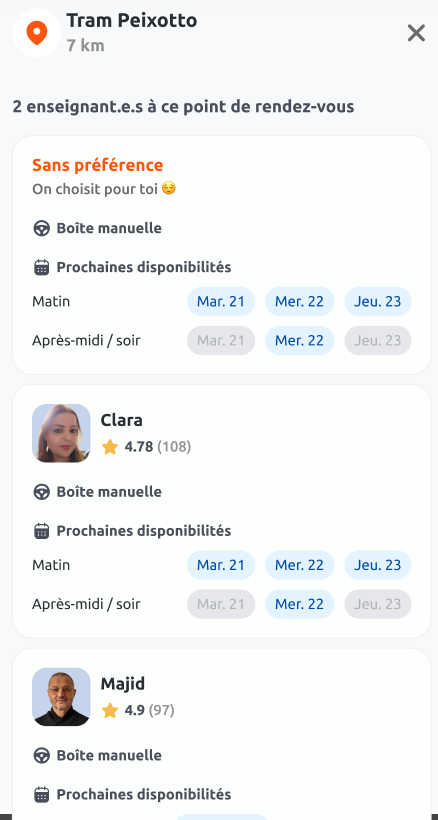Click Clara's gold star rating icon
The height and width of the screenshot is (820, 438).
pyautogui.click(x=110, y=447)
